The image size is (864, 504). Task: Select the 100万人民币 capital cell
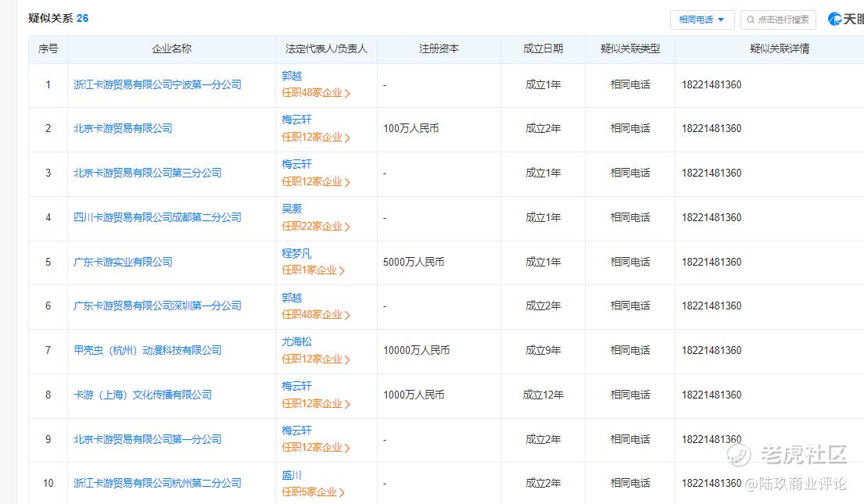click(411, 128)
